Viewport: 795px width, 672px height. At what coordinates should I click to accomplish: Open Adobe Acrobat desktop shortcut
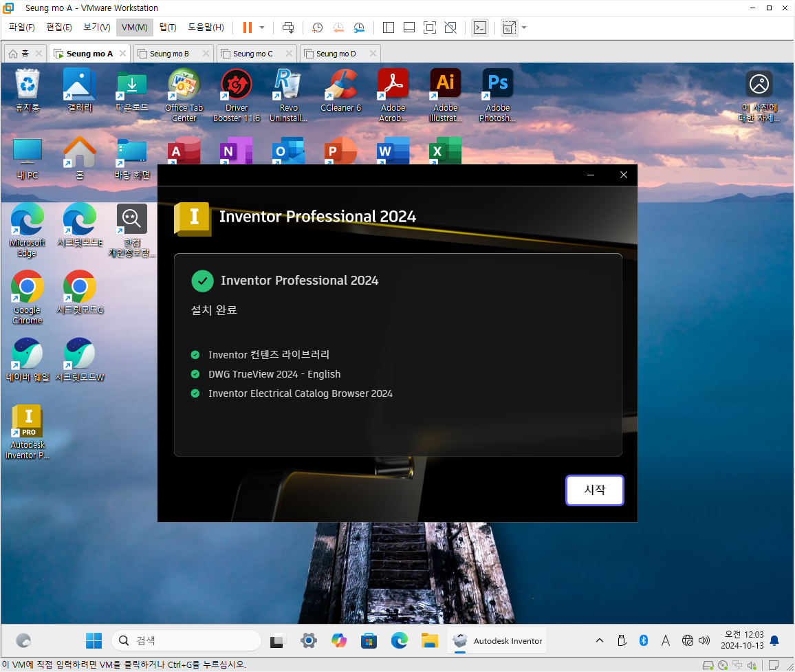click(x=393, y=96)
